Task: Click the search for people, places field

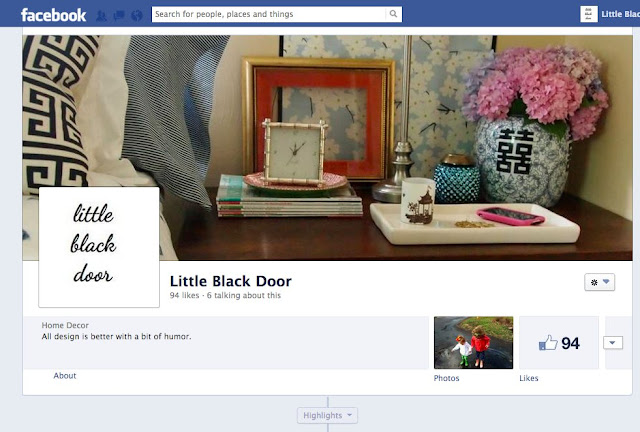Action: coord(269,14)
